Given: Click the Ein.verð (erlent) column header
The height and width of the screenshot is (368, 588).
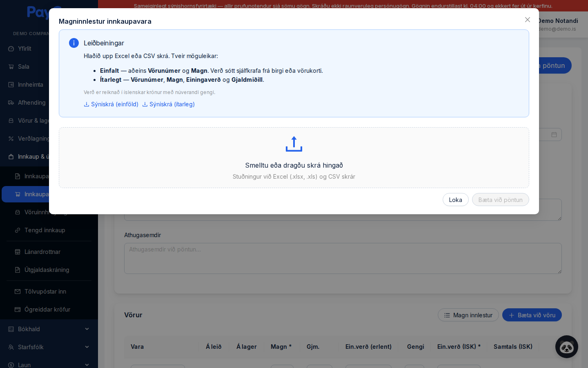Looking at the screenshot, I should click(x=368, y=347).
